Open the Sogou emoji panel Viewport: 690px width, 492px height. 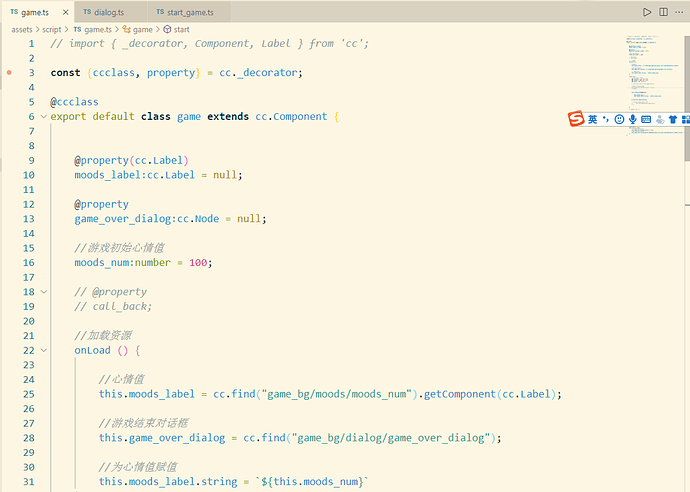(619, 119)
